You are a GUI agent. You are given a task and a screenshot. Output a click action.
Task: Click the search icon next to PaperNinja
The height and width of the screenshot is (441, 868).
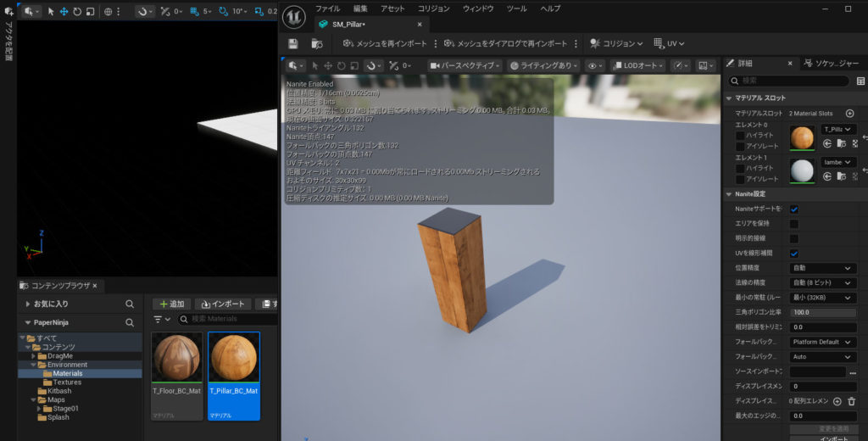(x=130, y=322)
